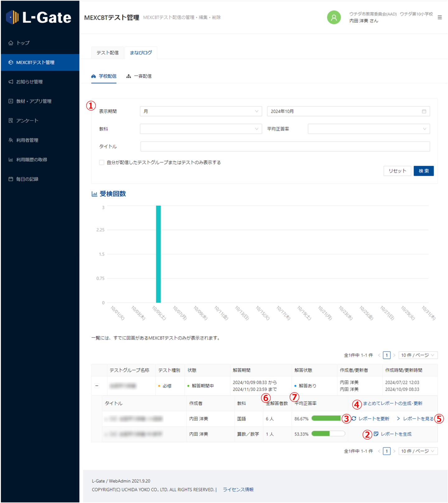
Task: Open the 表示期間 dropdown showing 月
Action: [x=201, y=111]
